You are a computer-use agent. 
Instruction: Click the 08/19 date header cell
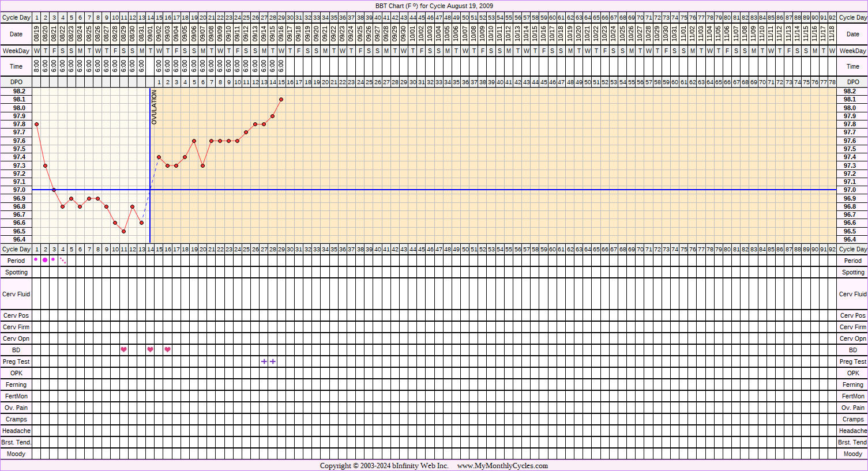37,34
